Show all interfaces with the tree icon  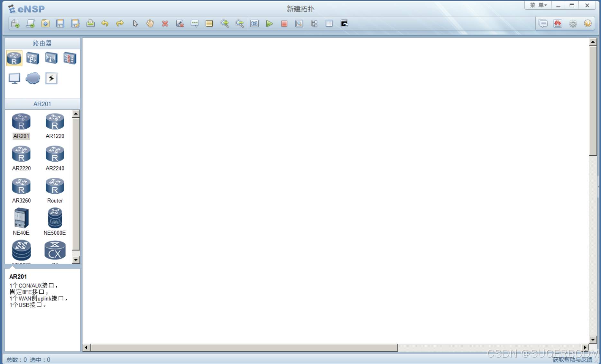tap(314, 23)
